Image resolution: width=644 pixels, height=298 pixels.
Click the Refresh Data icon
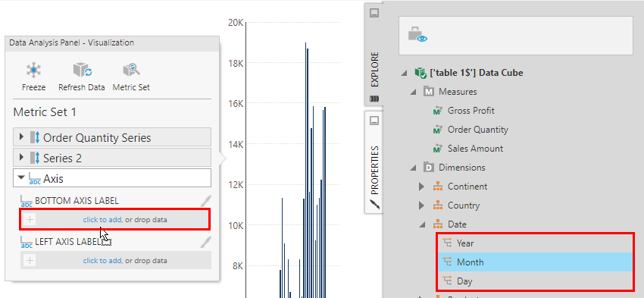click(82, 71)
